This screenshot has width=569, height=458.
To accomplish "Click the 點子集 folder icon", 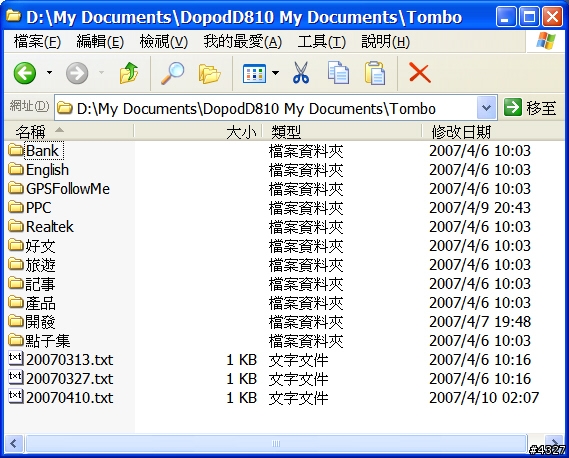I will (16, 340).
